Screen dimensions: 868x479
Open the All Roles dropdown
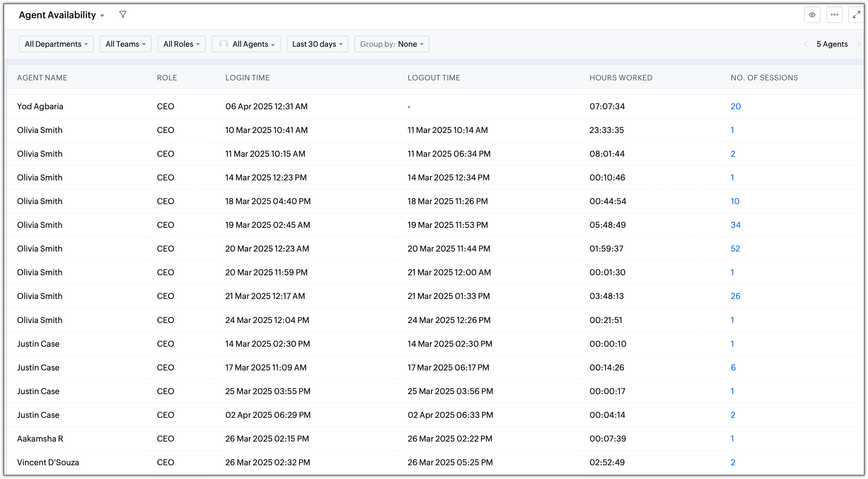tap(181, 44)
